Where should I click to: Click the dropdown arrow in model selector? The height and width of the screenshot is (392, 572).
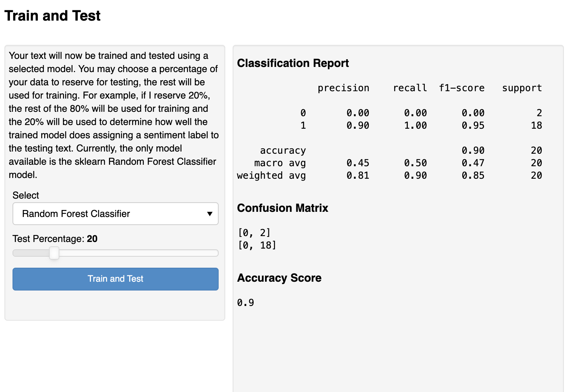click(210, 214)
